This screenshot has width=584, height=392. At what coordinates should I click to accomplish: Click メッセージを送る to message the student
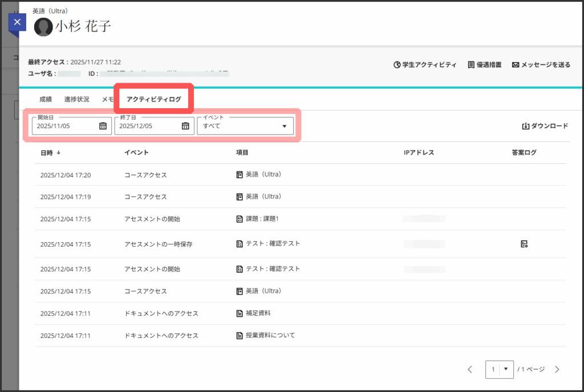point(541,65)
